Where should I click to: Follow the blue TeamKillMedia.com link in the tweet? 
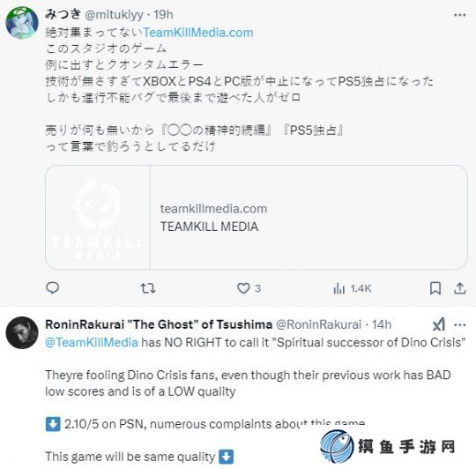click(x=198, y=33)
